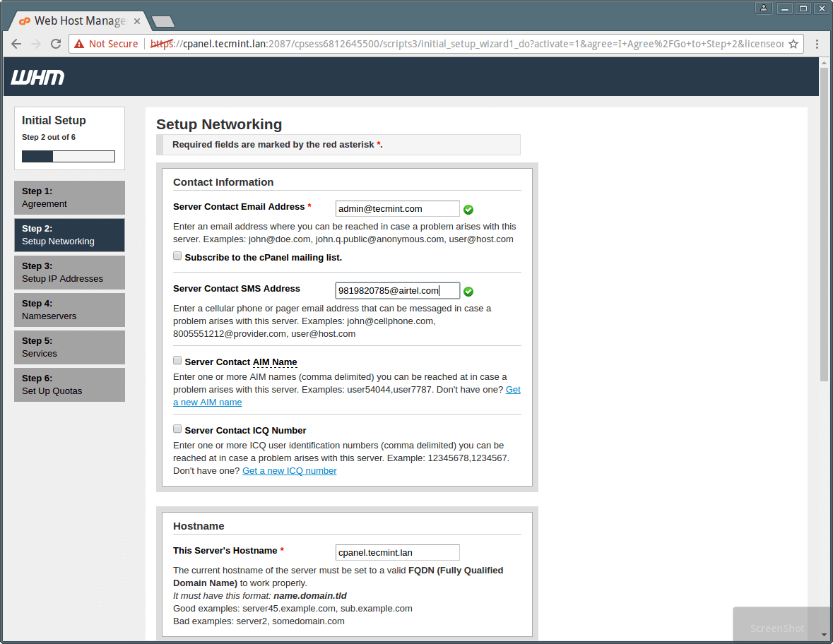Click the This Server's Hostname input field
Viewport: 833px width, 644px height.
[397, 553]
